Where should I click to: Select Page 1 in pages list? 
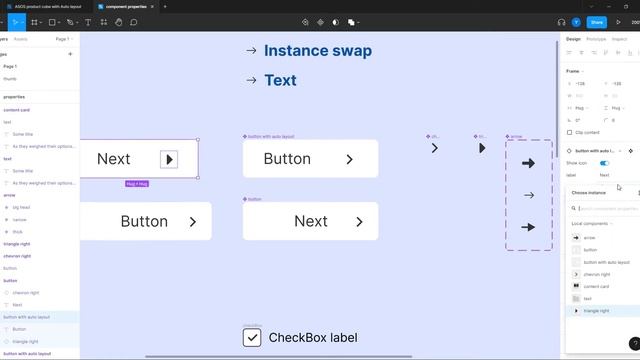point(10,66)
